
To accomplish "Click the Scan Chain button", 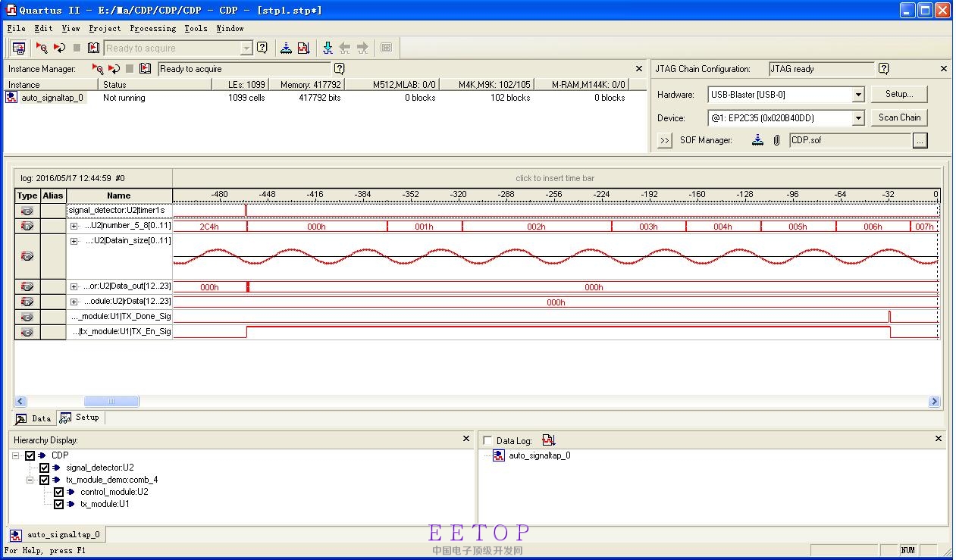I will click(x=899, y=117).
